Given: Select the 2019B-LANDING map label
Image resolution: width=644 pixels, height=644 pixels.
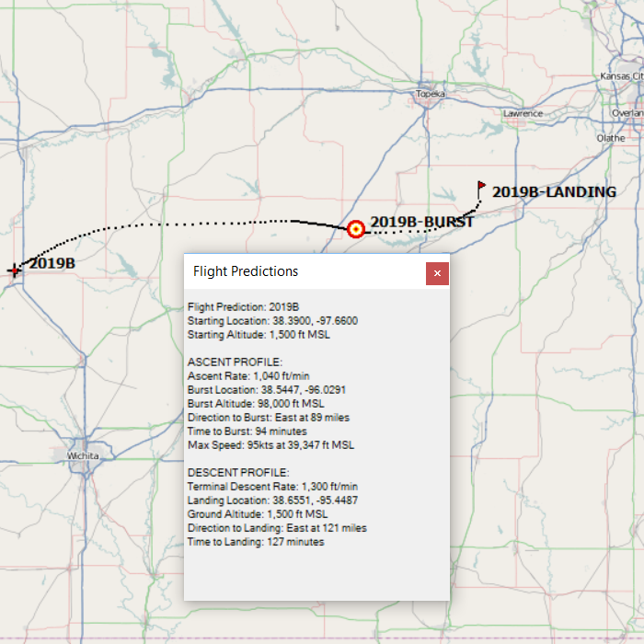Looking at the screenshot, I should pyautogui.click(x=554, y=191).
